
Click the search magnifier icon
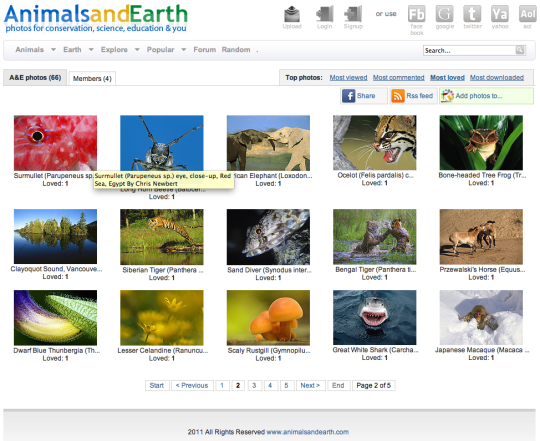[520, 50]
